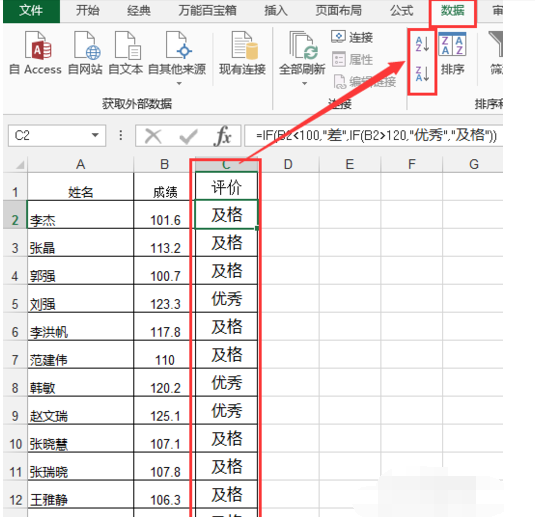Click the cell with name 郭强
Image resolution: width=535 pixels, height=517 pixels.
coord(80,271)
